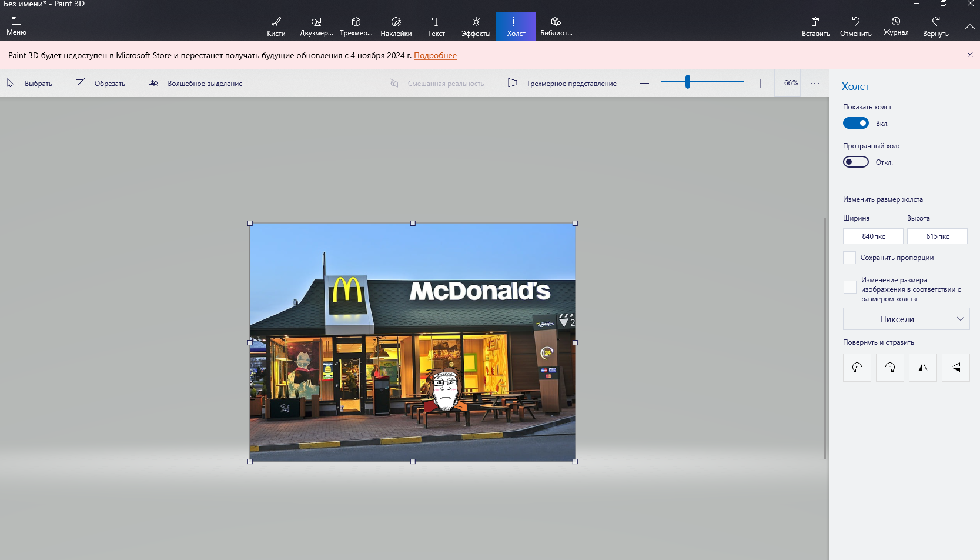The width and height of the screenshot is (980, 560).
Task: Expand the Пиксели units dropdown
Action: [x=906, y=319]
